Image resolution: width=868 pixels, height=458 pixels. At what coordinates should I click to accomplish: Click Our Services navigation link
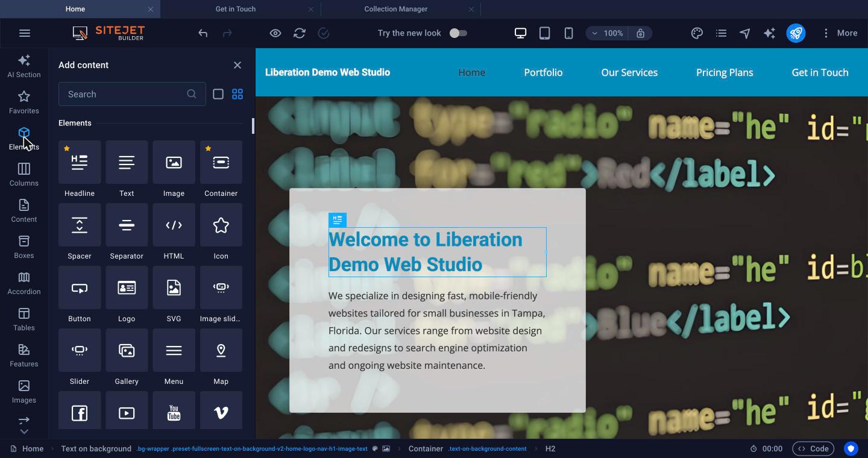(629, 72)
